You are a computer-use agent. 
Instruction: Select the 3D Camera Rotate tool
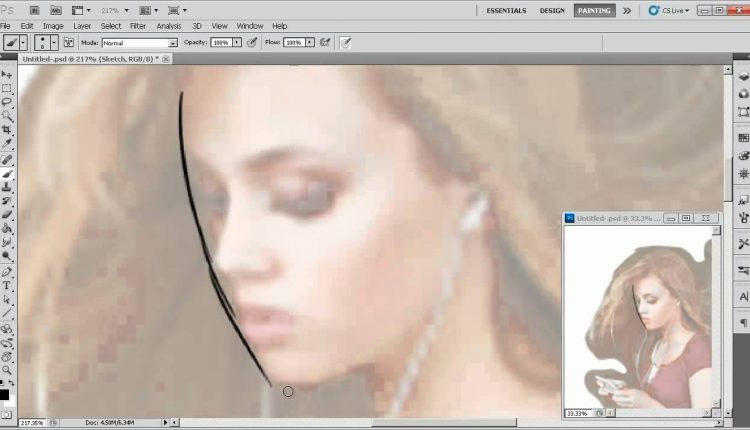pyautogui.click(x=7, y=343)
